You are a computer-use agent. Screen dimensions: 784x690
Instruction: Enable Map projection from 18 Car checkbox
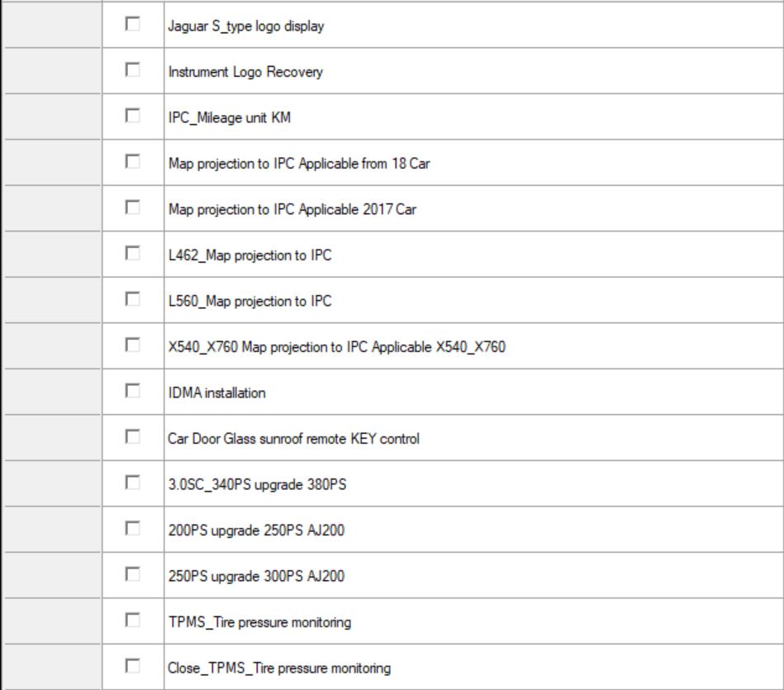[131, 163]
